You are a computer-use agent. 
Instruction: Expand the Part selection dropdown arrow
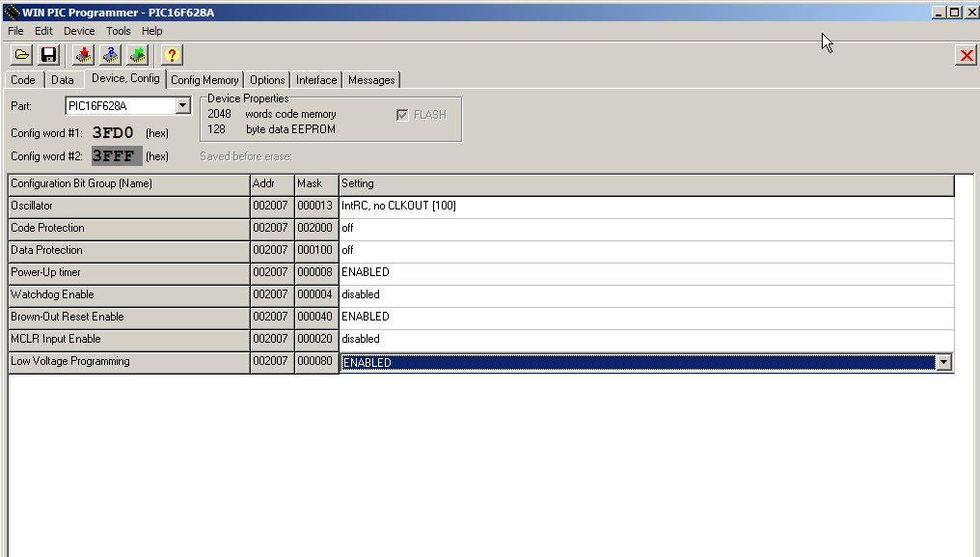pos(182,106)
